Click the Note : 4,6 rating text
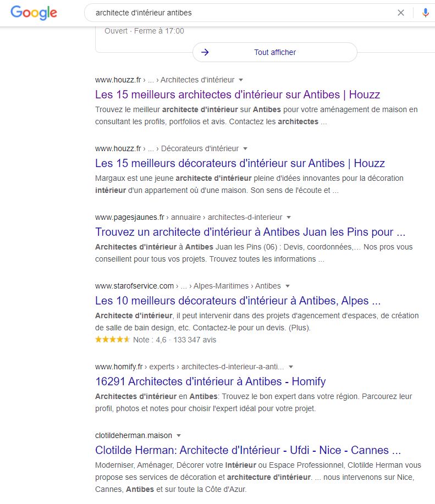 [150, 340]
